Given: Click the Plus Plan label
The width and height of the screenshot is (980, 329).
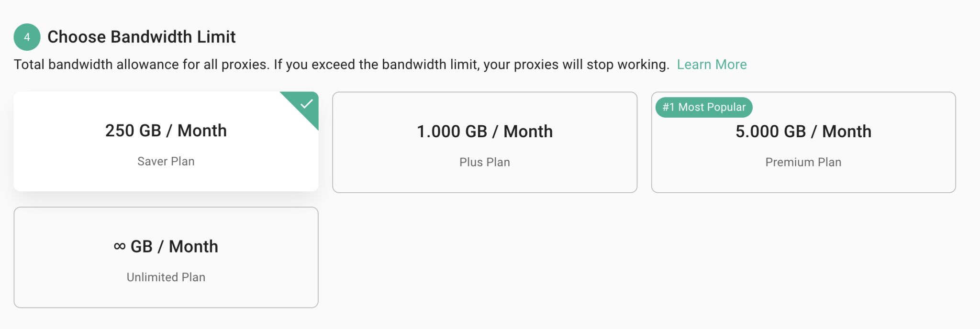Looking at the screenshot, I should coord(484,163).
